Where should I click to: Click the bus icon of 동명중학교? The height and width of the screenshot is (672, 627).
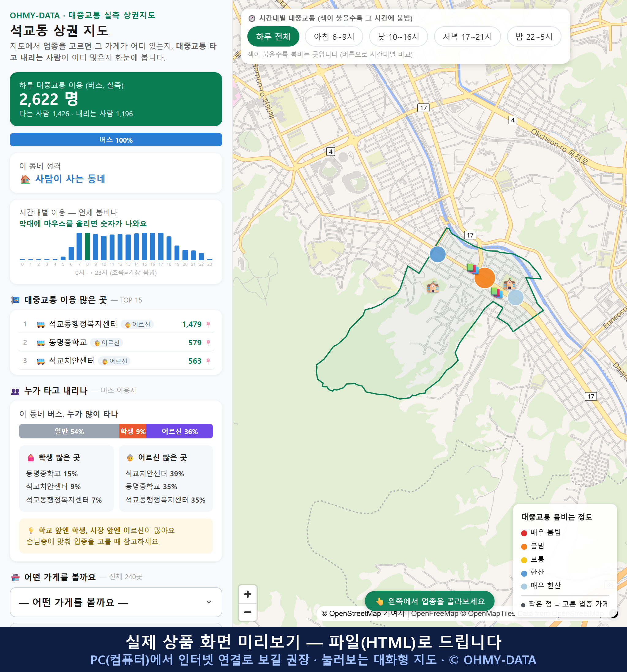(x=40, y=343)
